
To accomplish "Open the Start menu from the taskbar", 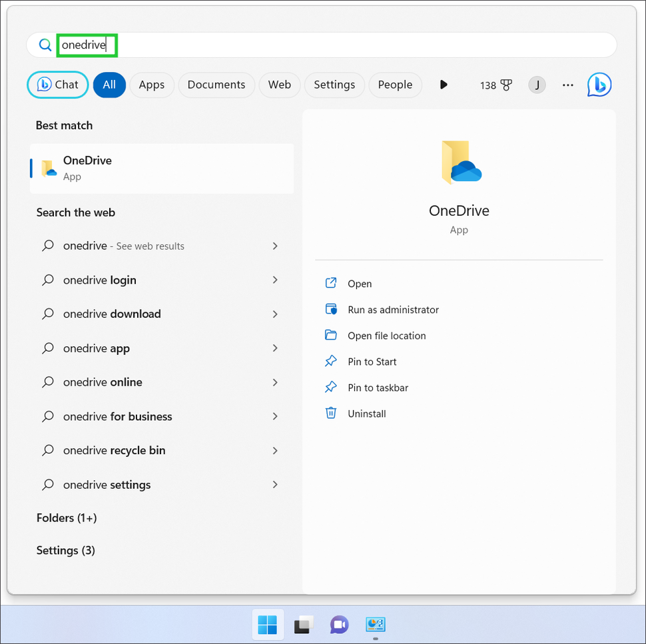I will [268, 625].
